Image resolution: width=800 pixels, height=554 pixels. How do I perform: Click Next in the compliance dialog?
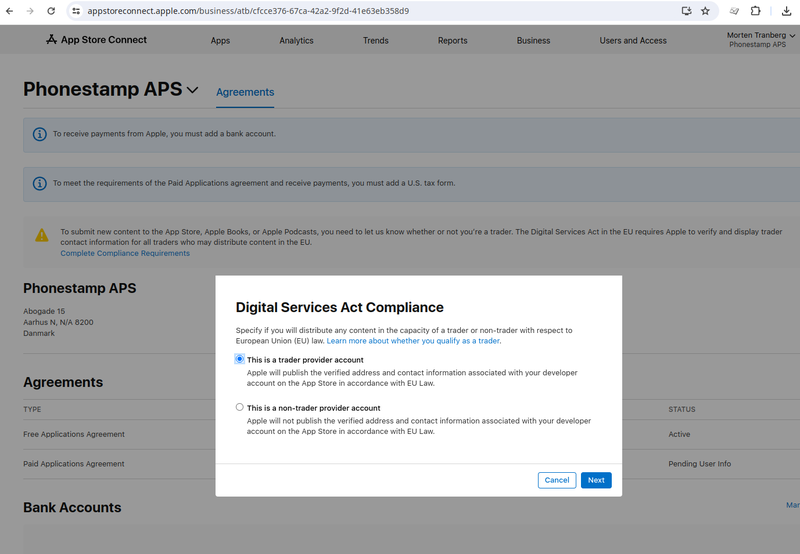pos(596,480)
